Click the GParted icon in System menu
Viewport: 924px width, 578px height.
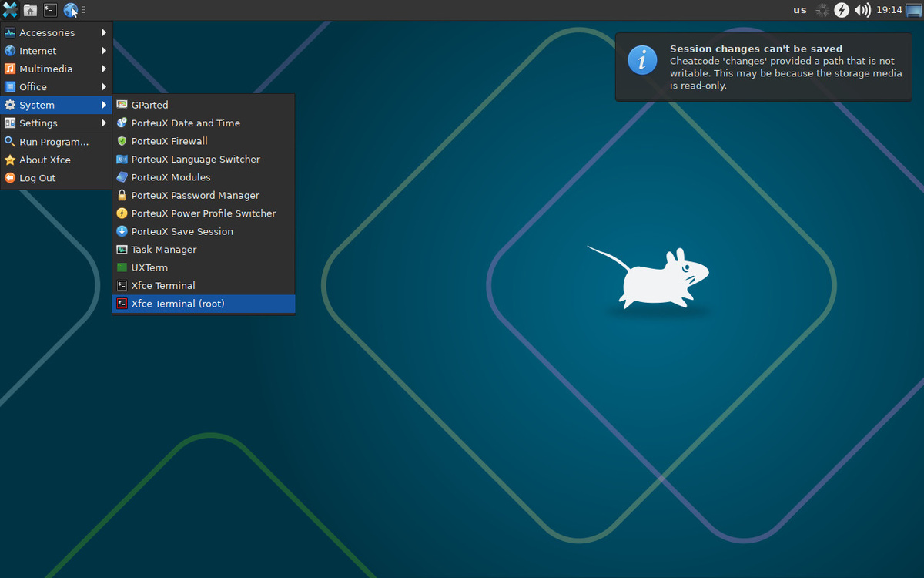122,105
